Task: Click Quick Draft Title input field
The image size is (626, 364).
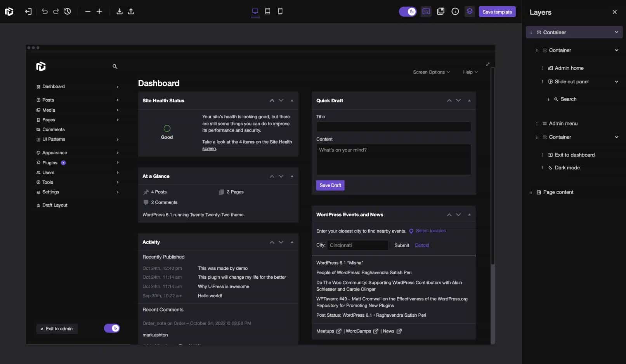Action: point(394,127)
